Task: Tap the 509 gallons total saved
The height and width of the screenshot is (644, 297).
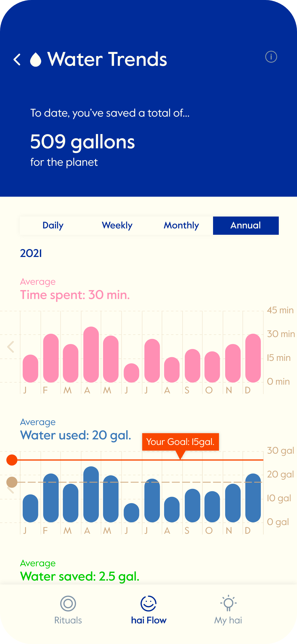Action: (82, 142)
